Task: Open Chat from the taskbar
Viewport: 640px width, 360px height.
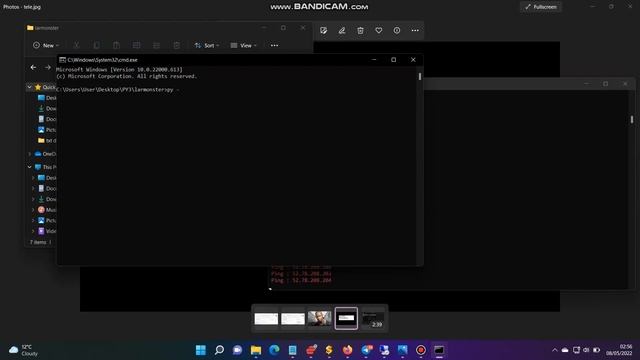Action: click(237, 350)
